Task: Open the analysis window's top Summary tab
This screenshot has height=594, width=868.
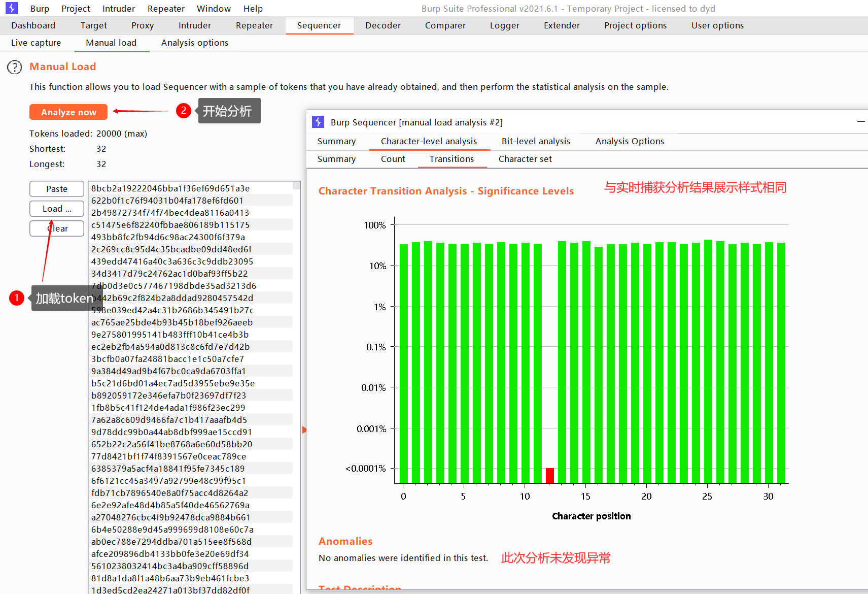Action: [336, 141]
